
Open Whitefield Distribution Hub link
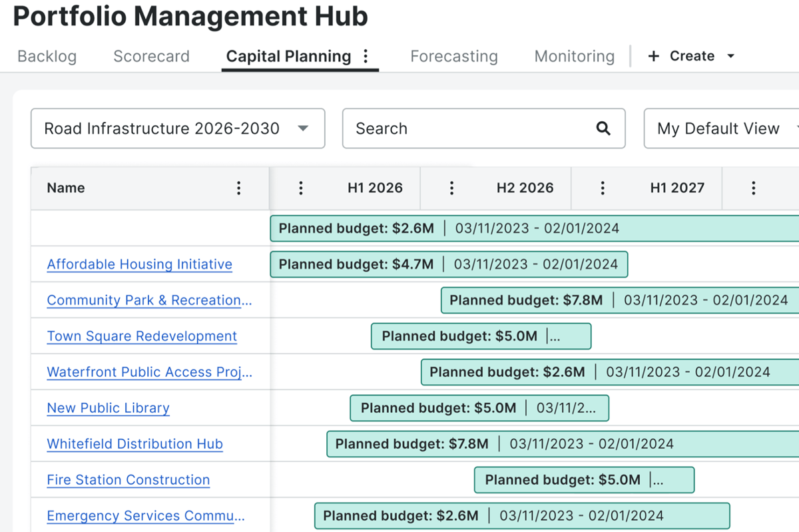134,444
